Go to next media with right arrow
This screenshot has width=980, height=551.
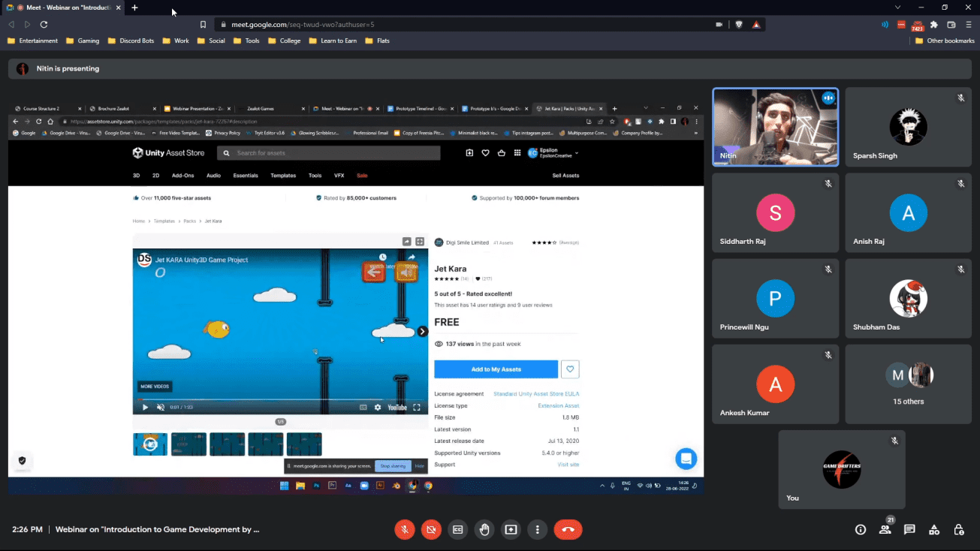point(423,332)
